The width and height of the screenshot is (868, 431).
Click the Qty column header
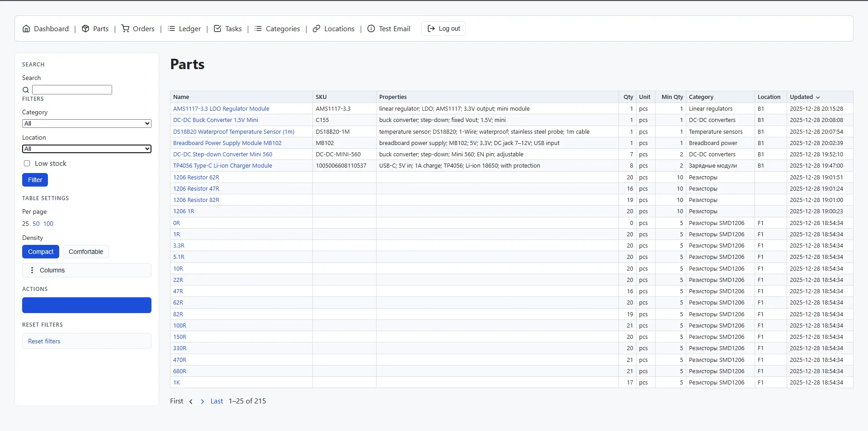click(628, 97)
